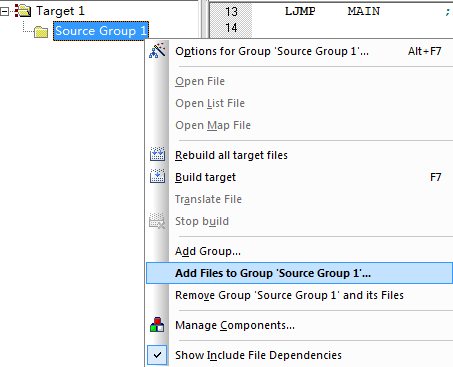Click the LJMP MAIN code line
453x367 pixels.
(332, 11)
